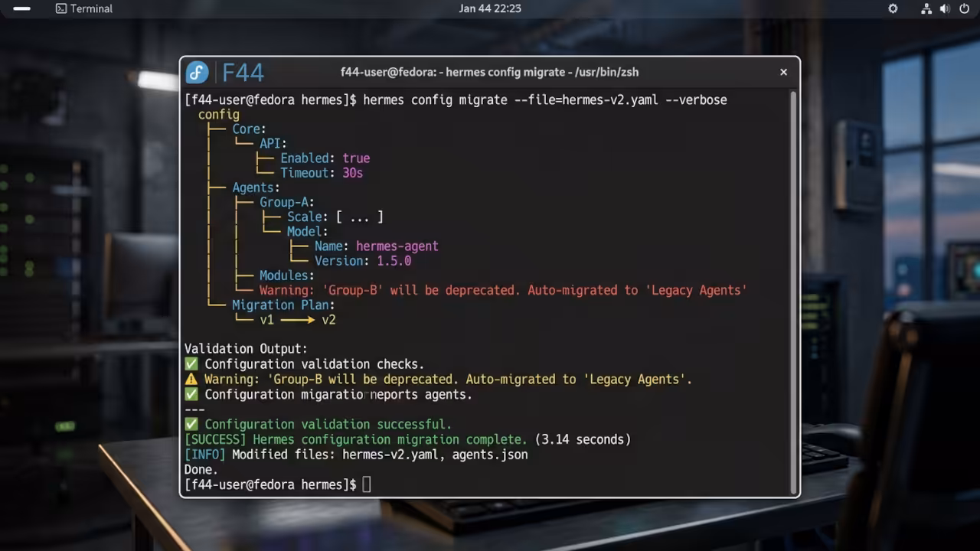
Task: Click the 'Migration Plan:' tree node
Action: [283, 305]
